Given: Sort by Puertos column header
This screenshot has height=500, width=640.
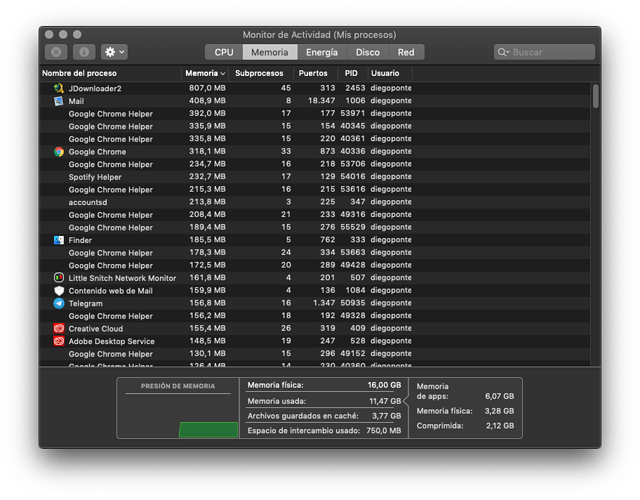Looking at the screenshot, I should (x=316, y=73).
